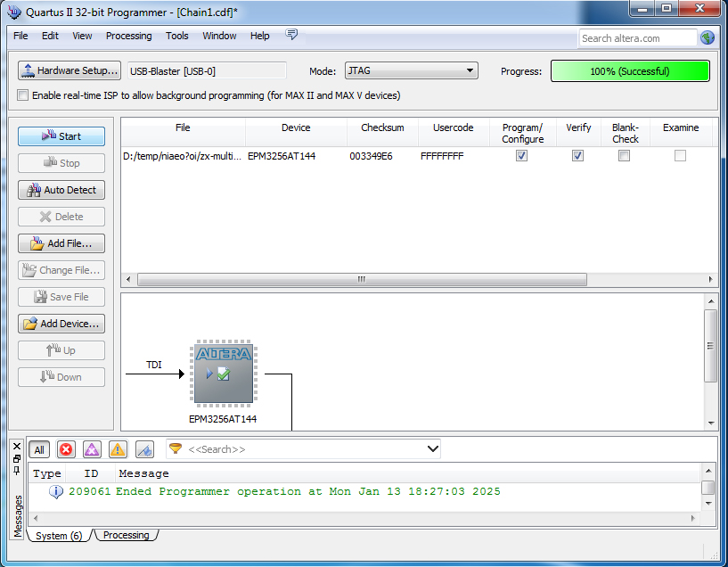Enable real-time ISP checkbox

pos(22,95)
